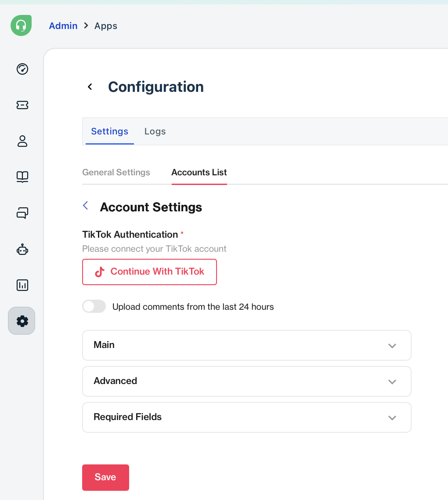Screen dimensions: 448x500
Task: Click the TikTok logo in the button
Action: pyautogui.click(x=100, y=272)
